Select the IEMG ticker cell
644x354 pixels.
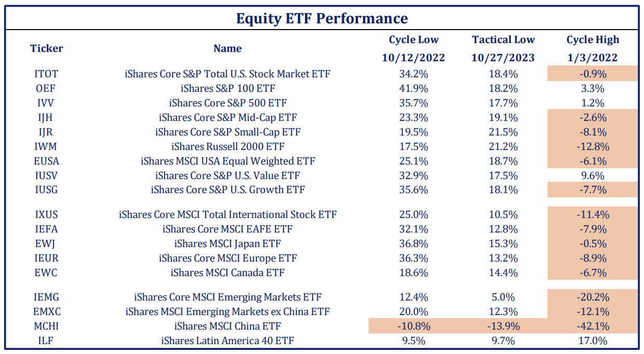click(x=47, y=297)
